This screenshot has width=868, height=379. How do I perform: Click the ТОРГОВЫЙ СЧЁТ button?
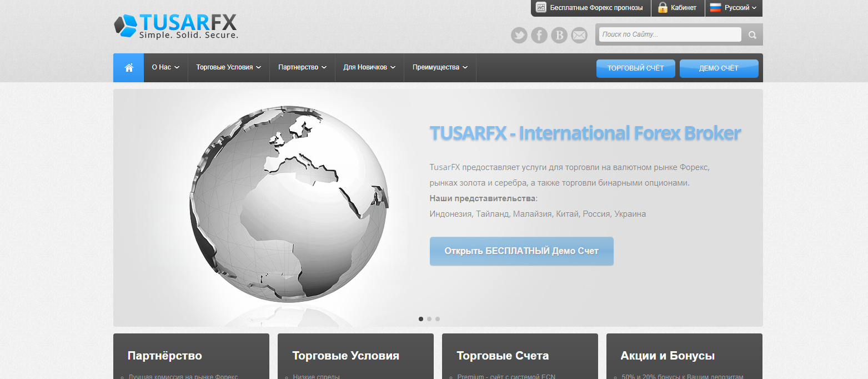(x=635, y=68)
